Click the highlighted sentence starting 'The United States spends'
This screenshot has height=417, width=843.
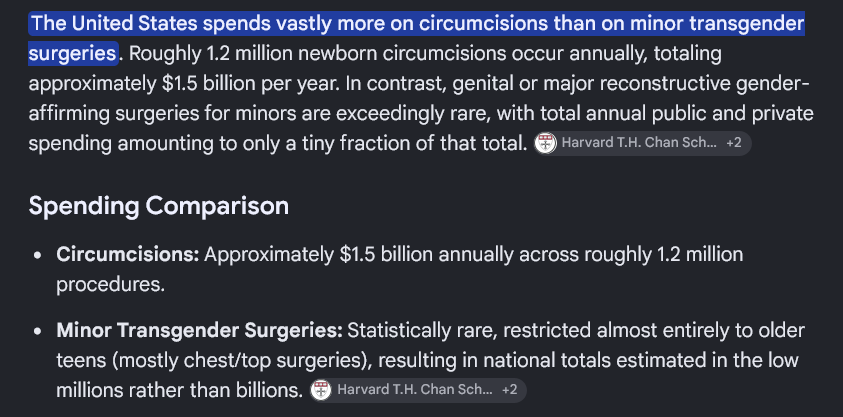pyautogui.click(x=417, y=38)
